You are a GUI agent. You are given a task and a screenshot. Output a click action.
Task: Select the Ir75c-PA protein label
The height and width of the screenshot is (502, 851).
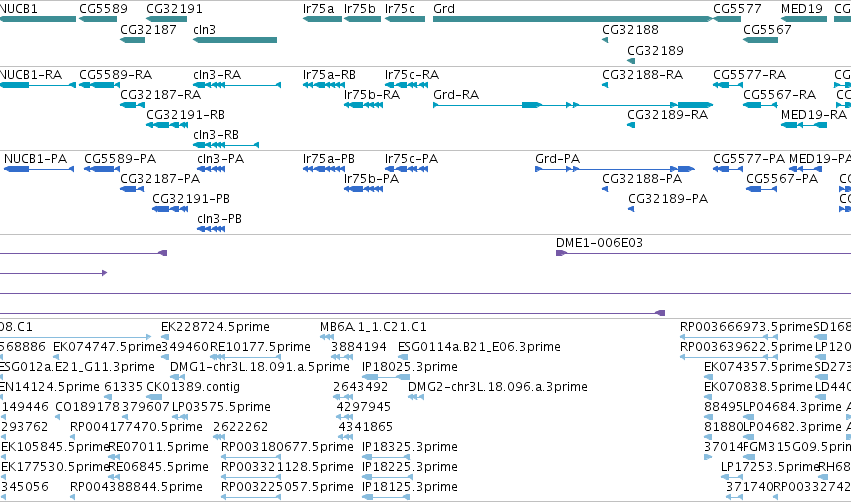[411, 158]
